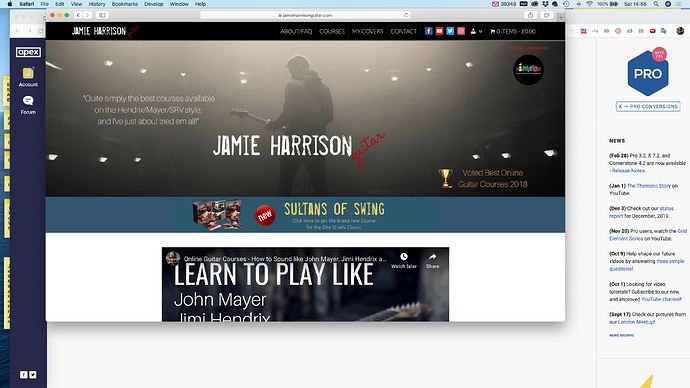Click the gold trophy icon
The width and height of the screenshot is (690, 388).
click(x=445, y=178)
